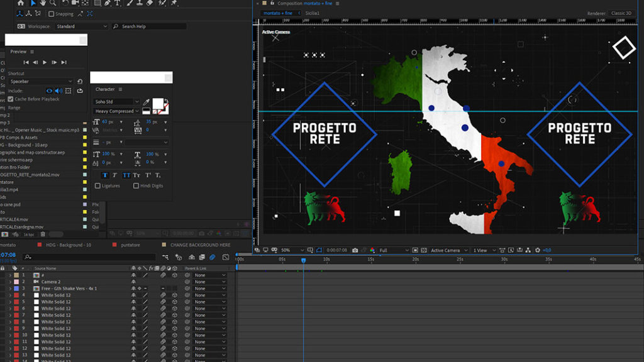Jump to last frame in Preview panel
Screen dimensions: 644x362
click(x=64, y=62)
